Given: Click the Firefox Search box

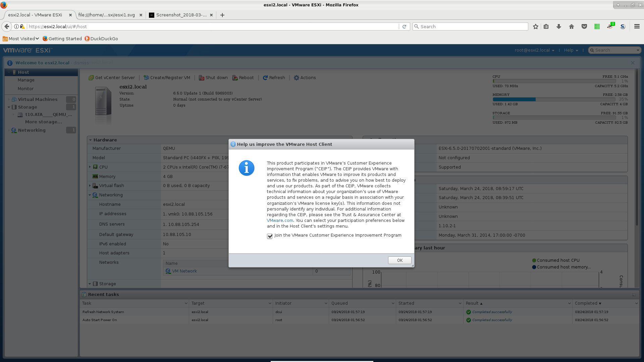Looking at the screenshot, I should pos(470,26).
